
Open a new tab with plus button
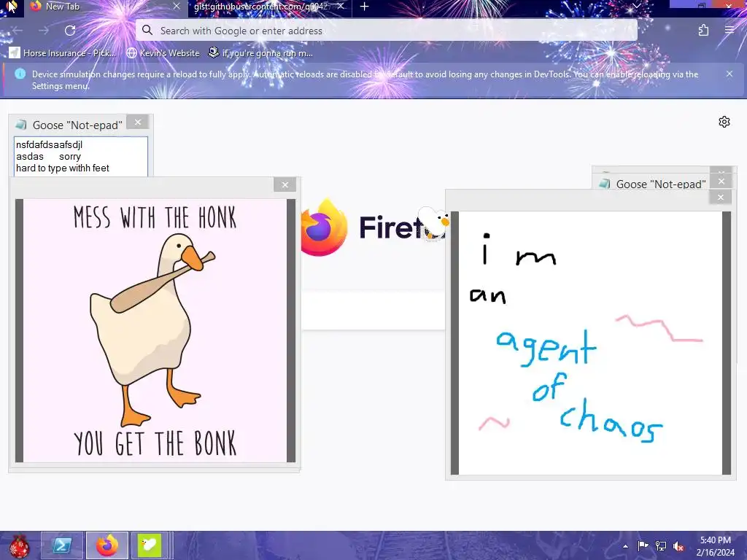tap(365, 7)
